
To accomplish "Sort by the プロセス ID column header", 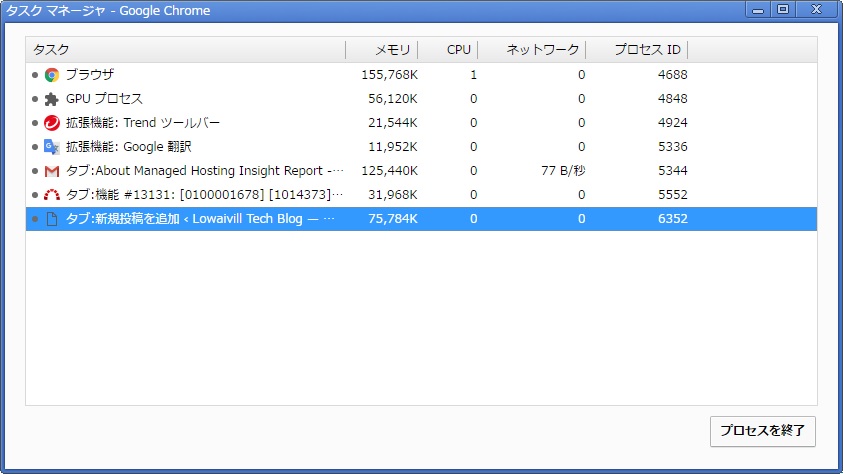I will tap(637, 50).
